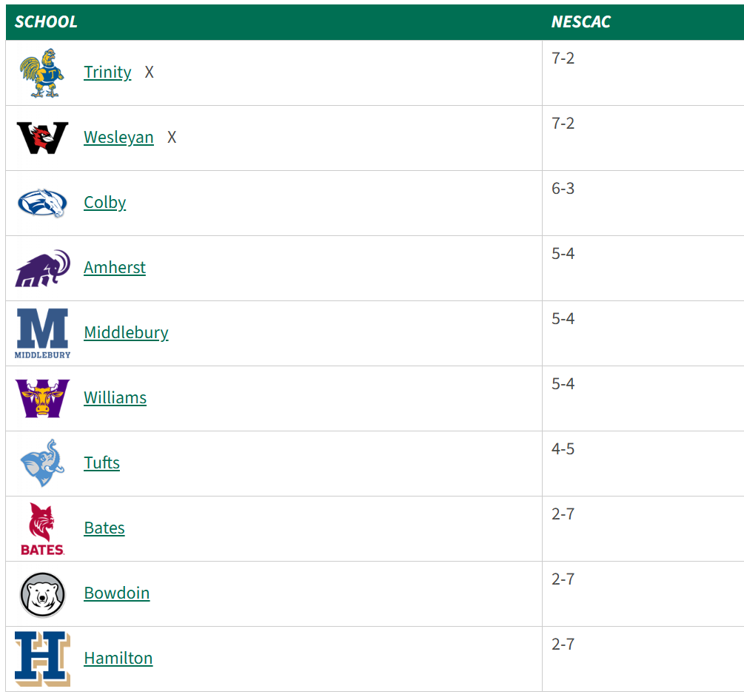
Task: Click the Colby mule logo
Action: (x=42, y=203)
